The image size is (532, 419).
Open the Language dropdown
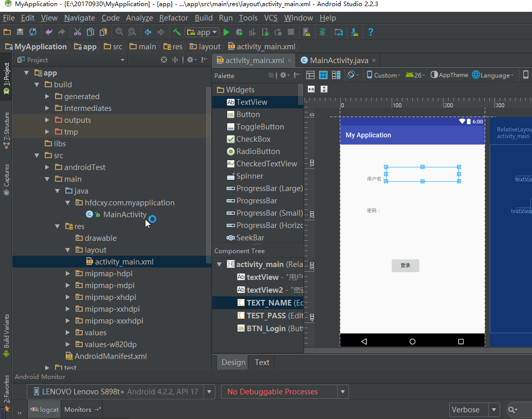point(492,75)
